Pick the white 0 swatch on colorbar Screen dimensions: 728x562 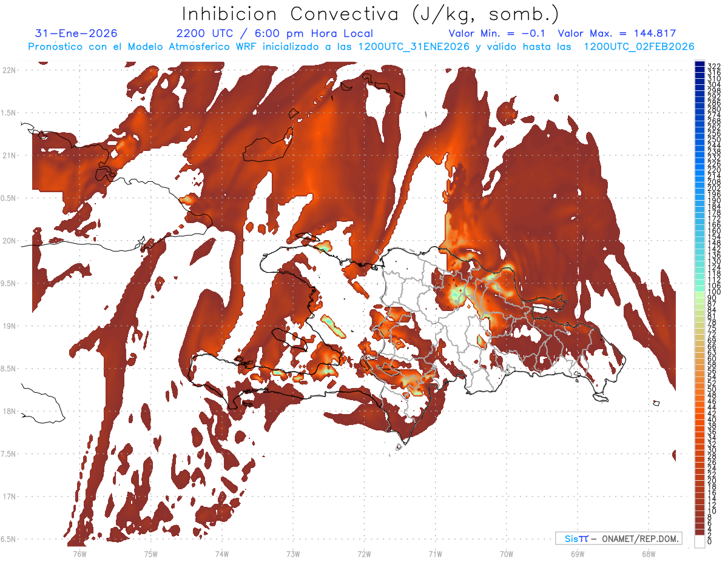click(x=699, y=543)
